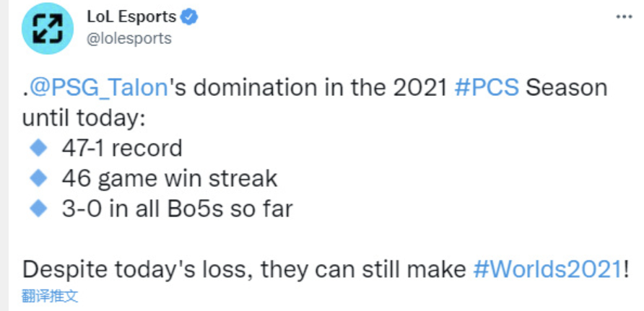Click the word "Season" in the tweet
The width and height of the screenshot is (644, 311).
click(567, 88)
